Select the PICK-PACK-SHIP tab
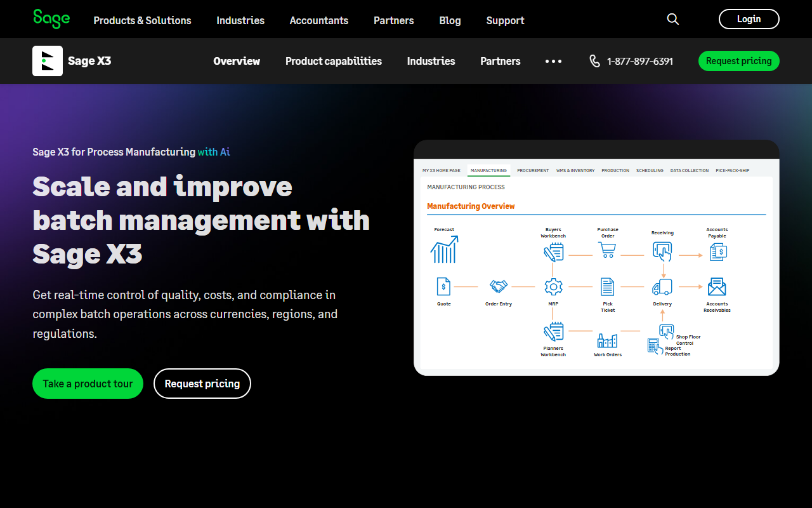The height and width of the screenshot is (508, 812). [x=733, y=170]
